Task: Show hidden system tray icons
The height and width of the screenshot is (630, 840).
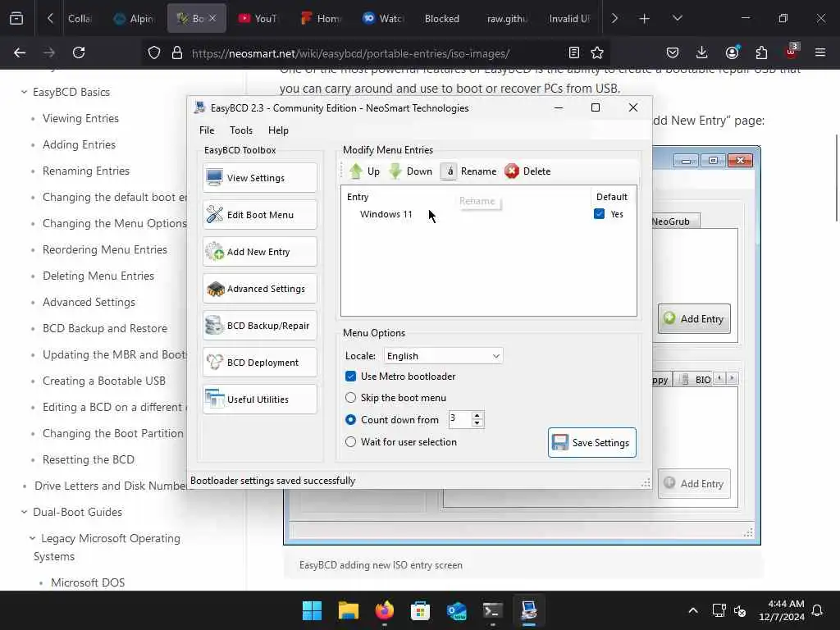Action: [x=693, y=610]
